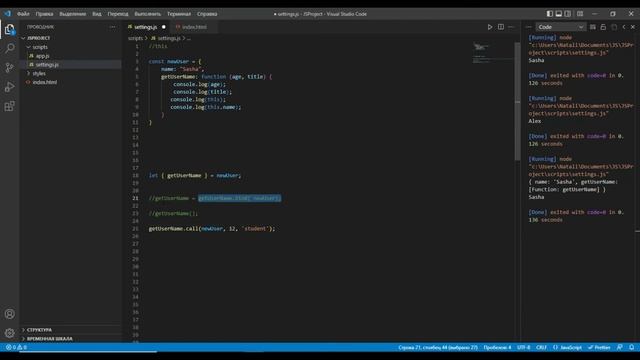Open the View menu

pos(97,14)
